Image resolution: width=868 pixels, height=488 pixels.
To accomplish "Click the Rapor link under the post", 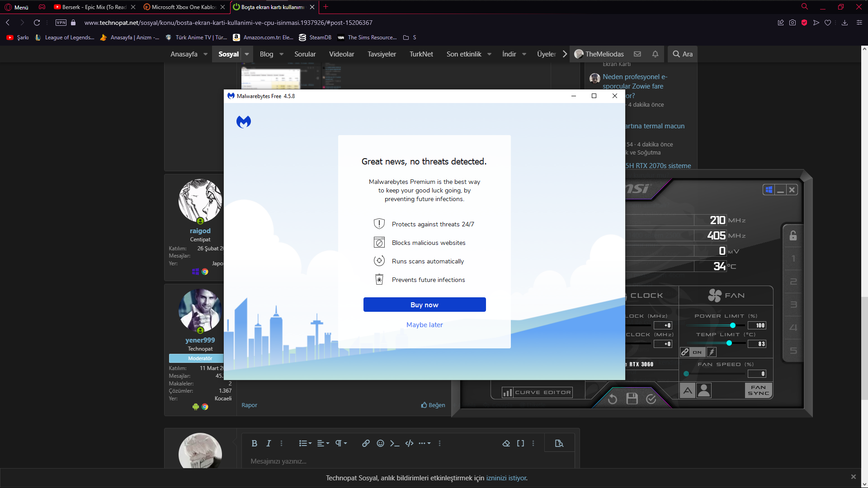I will click(249, 405).
